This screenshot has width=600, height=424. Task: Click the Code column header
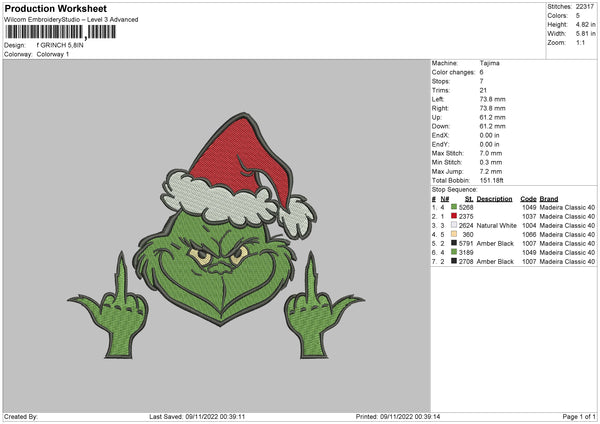click(x=528, y=199)
